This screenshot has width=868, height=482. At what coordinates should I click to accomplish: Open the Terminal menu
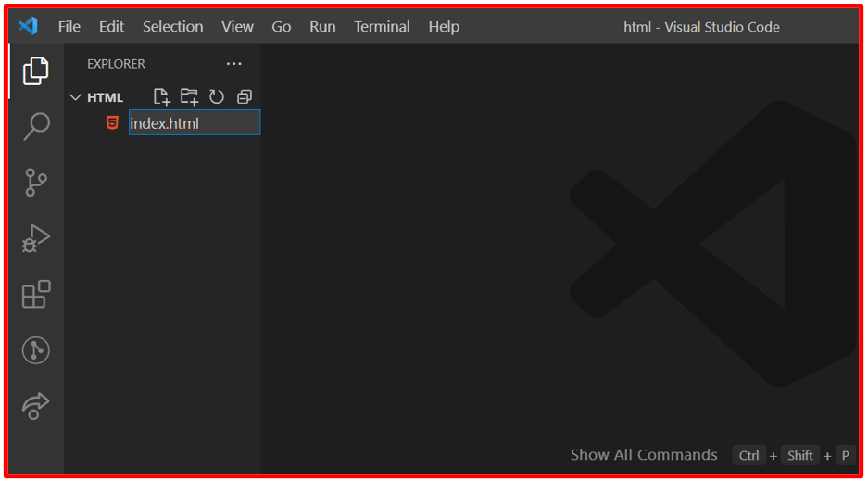point(382,27)
